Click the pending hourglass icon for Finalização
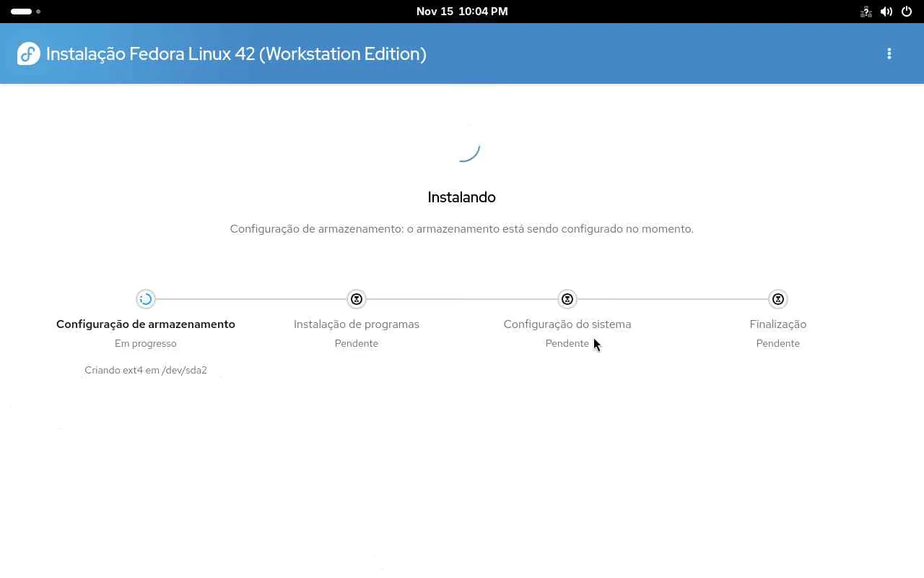This screenshot has width=924, height=578. (x=778, y=299)
